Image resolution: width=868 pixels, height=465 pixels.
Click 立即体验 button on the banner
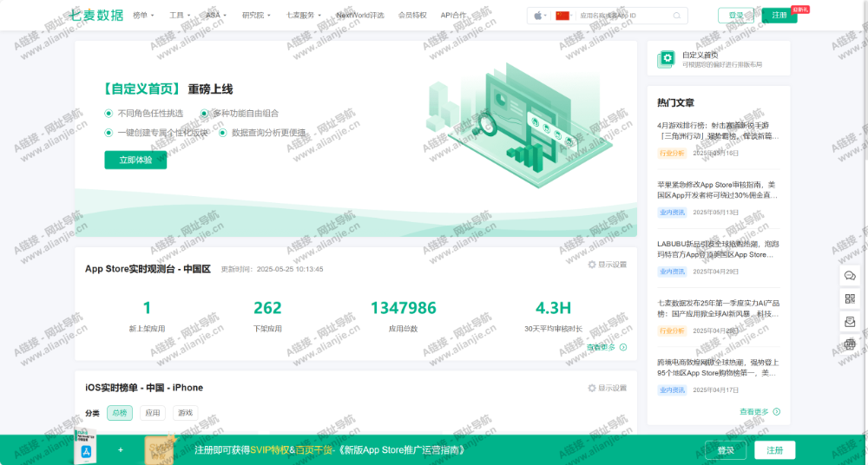[135, 160]
